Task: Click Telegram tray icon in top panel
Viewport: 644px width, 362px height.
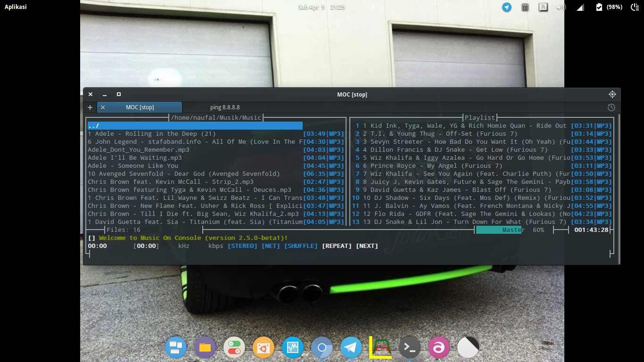Action: click(507, 7)
